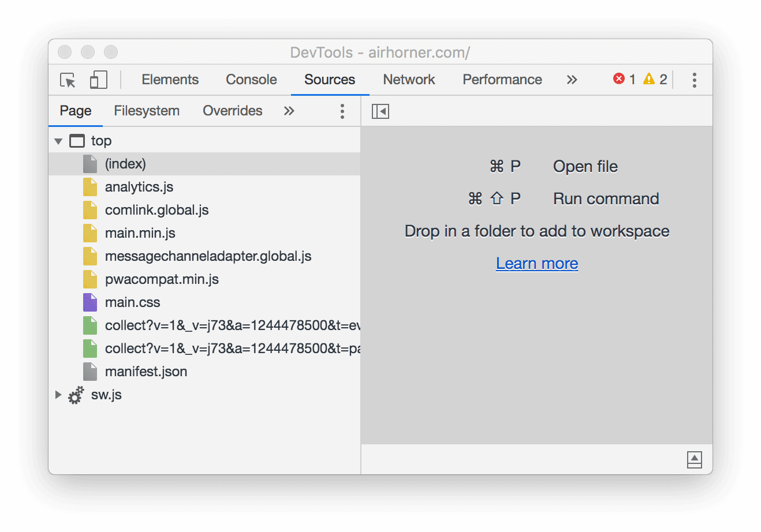Switch to the Network panel

[x=409, y=80]
